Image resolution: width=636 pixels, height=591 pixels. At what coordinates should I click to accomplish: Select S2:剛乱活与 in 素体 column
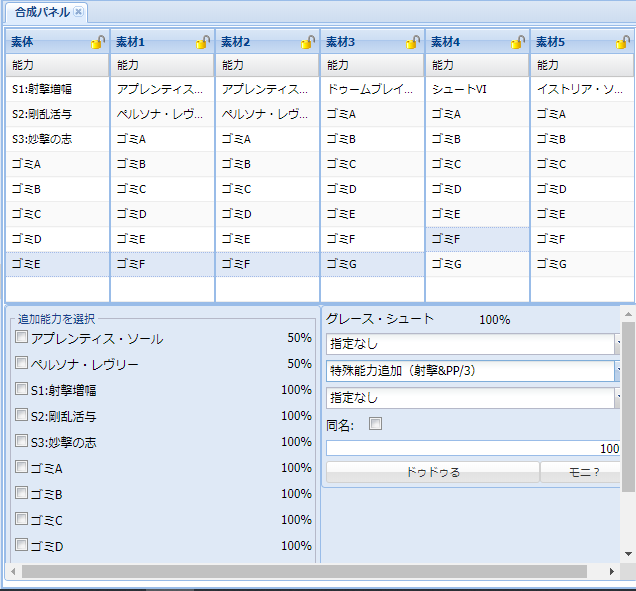(57, 114)
